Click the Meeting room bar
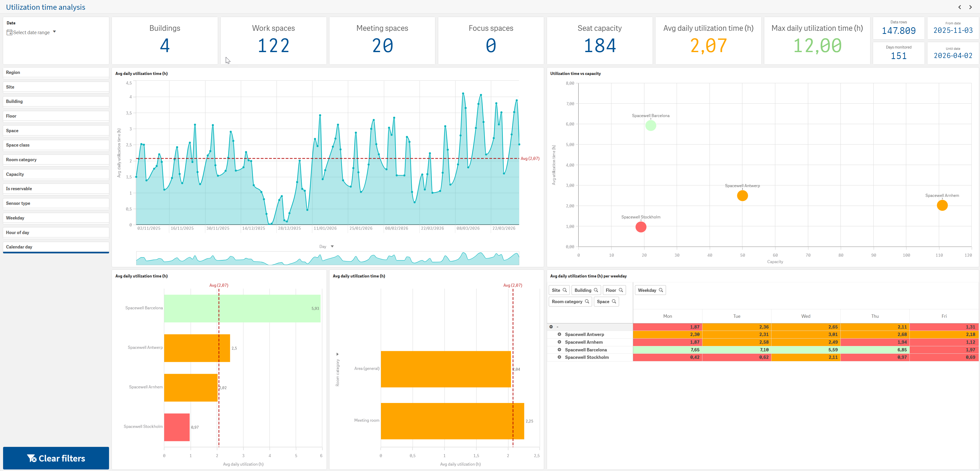This screenshot has height=471, width=980. click(452, 421)
